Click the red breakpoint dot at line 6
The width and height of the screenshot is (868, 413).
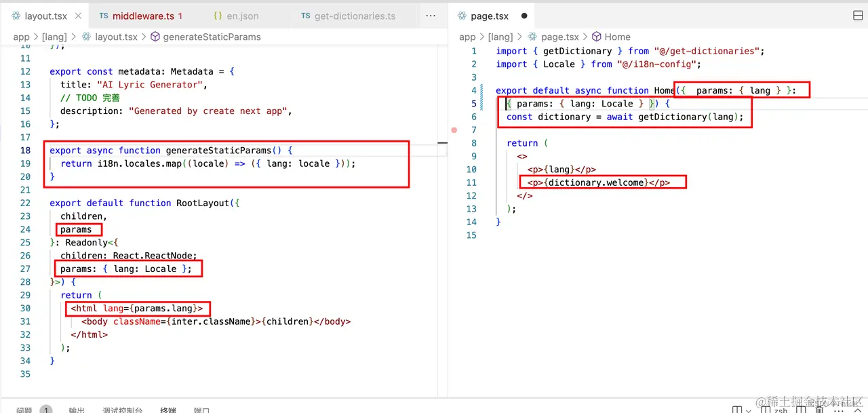coord(454,130)
